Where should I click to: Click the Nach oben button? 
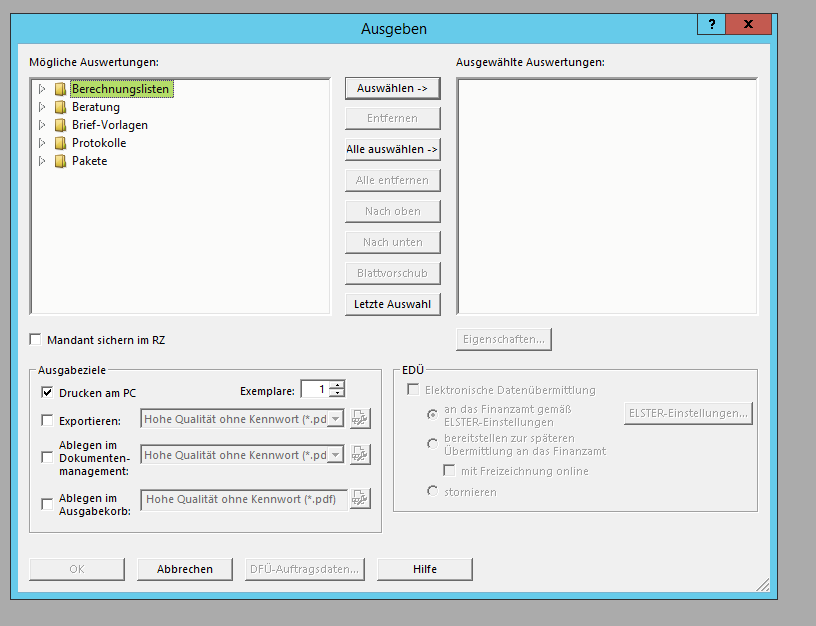click(392, 211)
